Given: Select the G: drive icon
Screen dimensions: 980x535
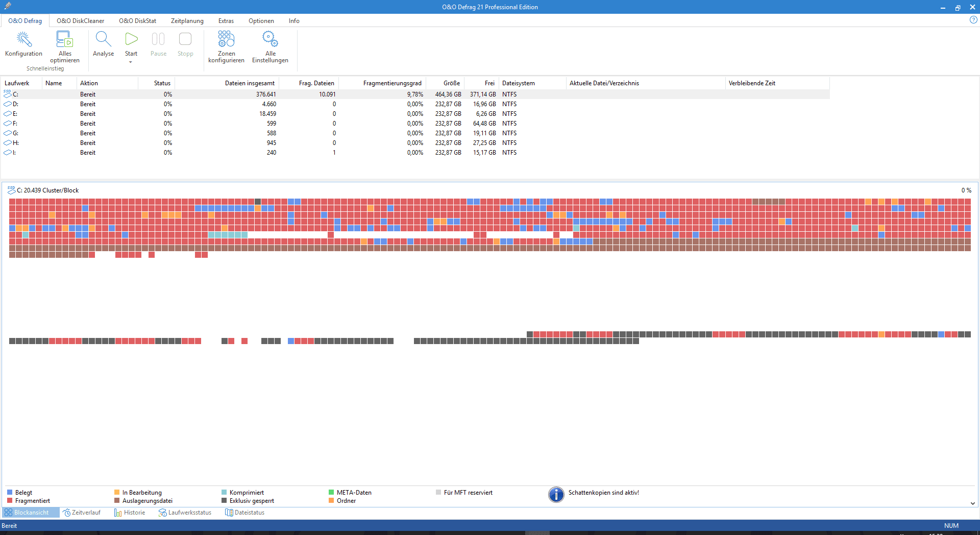Looking at the screenshot, I should pyautogui.click(x=8, y=133).
